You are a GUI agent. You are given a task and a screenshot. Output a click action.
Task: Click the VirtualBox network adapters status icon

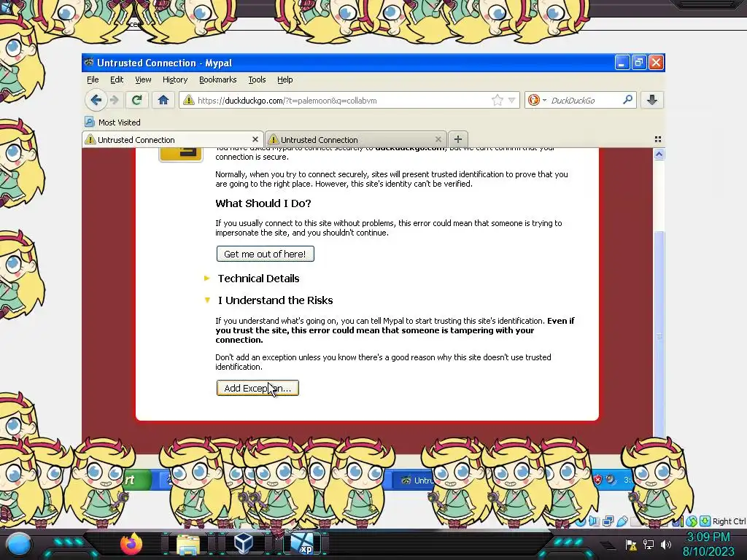click(608, 521)
